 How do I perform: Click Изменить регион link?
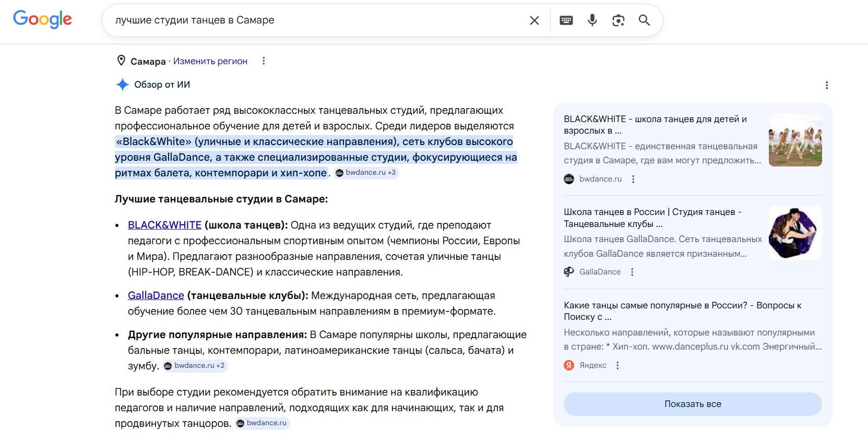210,61
